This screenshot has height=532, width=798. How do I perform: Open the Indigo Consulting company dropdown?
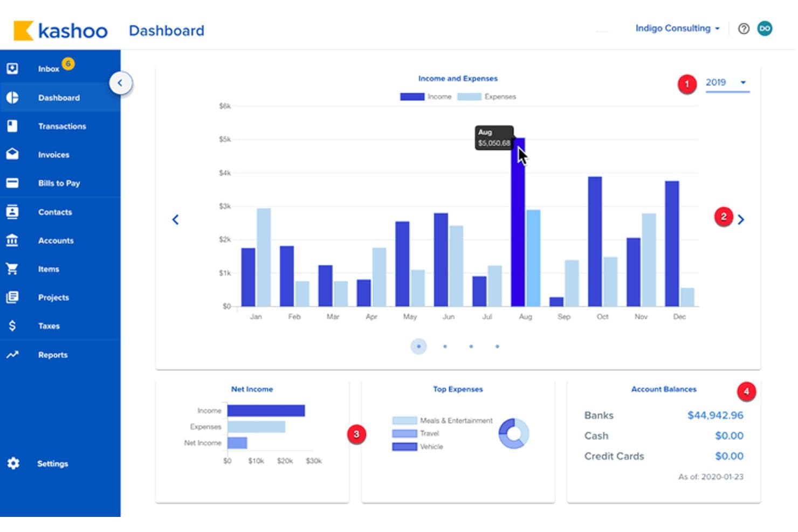[677, 28]
